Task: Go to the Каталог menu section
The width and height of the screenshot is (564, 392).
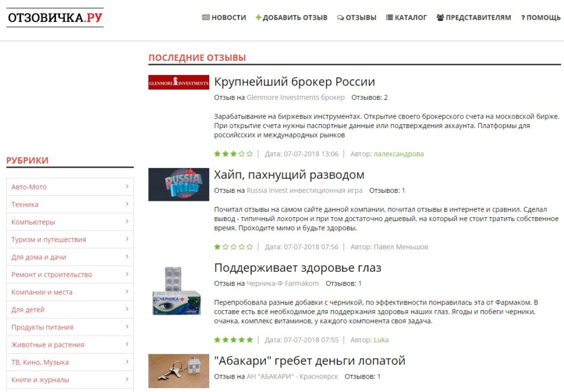Action: pos(407,17)
